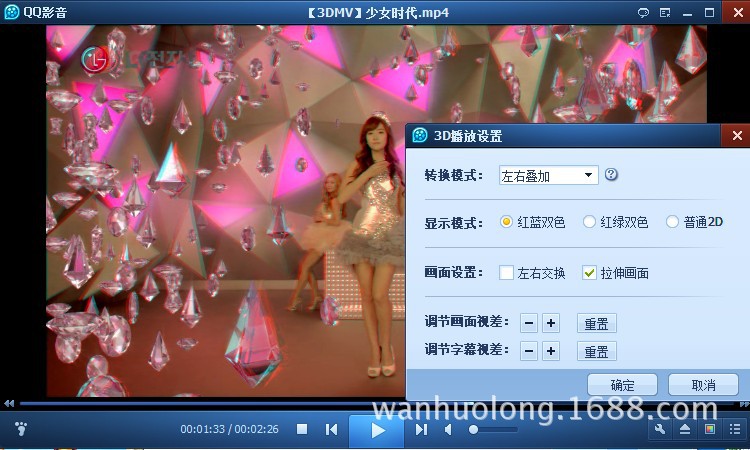Screen dimensions: 750x450
Task: Toggle the playlist icon
Action: tap(735, 429)
